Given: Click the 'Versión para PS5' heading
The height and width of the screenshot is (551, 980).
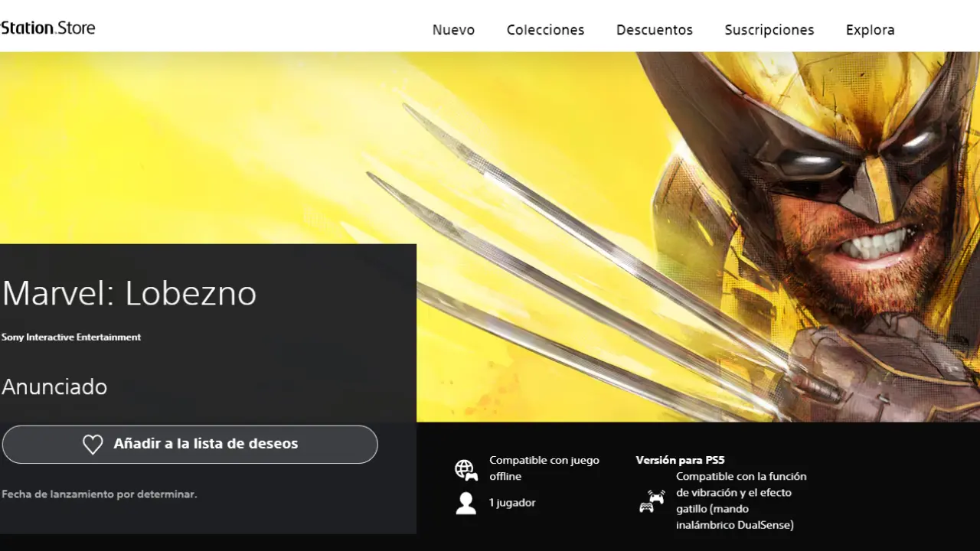Looking at the screenshot, I should [680, 460].
